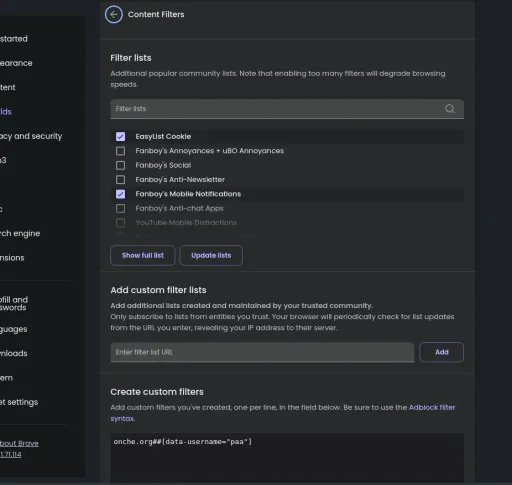Click the back arrow next to Content Filters

coord(114,15)
